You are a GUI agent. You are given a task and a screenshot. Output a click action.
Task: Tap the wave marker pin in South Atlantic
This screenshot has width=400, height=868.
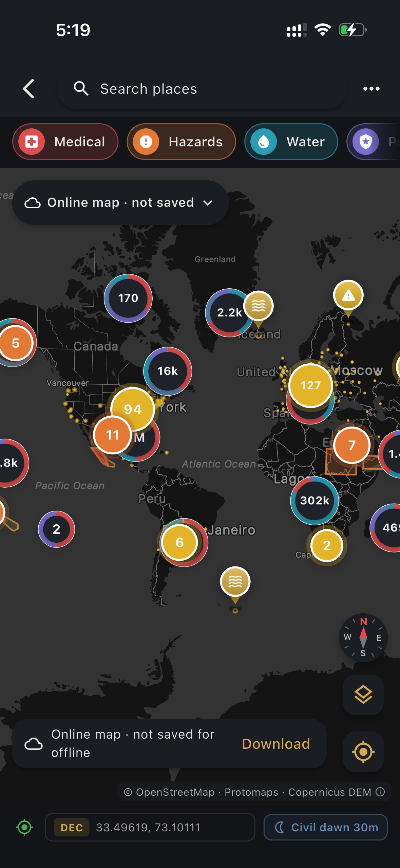(235, 582)
